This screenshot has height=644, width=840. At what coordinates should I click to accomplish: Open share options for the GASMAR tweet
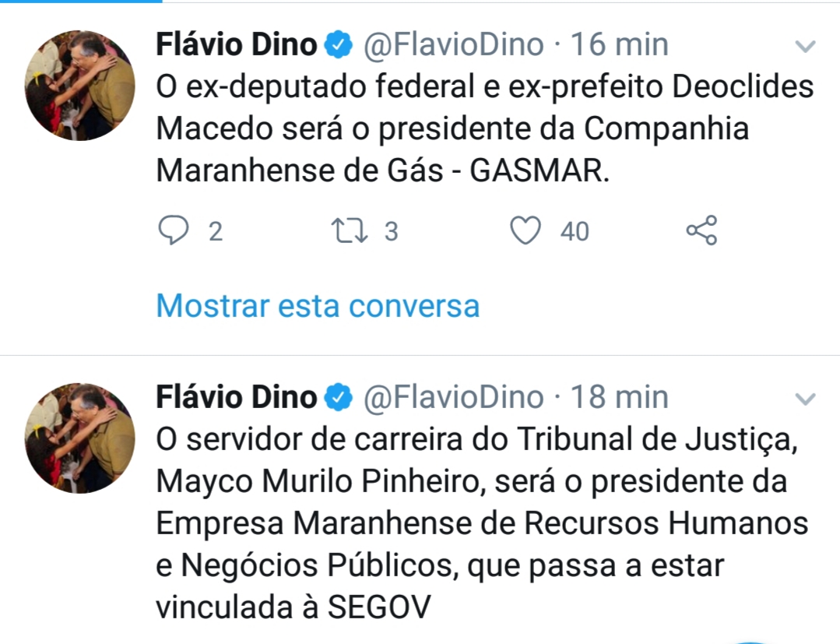pos(701,231)
